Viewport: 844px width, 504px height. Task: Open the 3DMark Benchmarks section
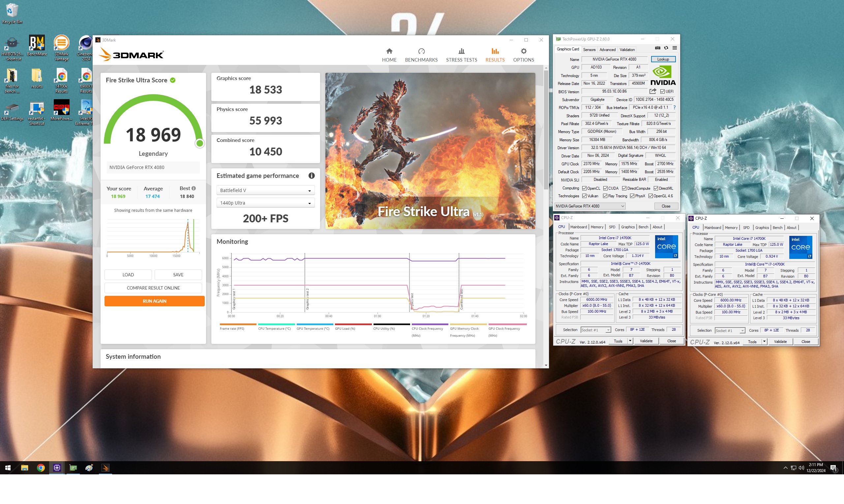421,55
